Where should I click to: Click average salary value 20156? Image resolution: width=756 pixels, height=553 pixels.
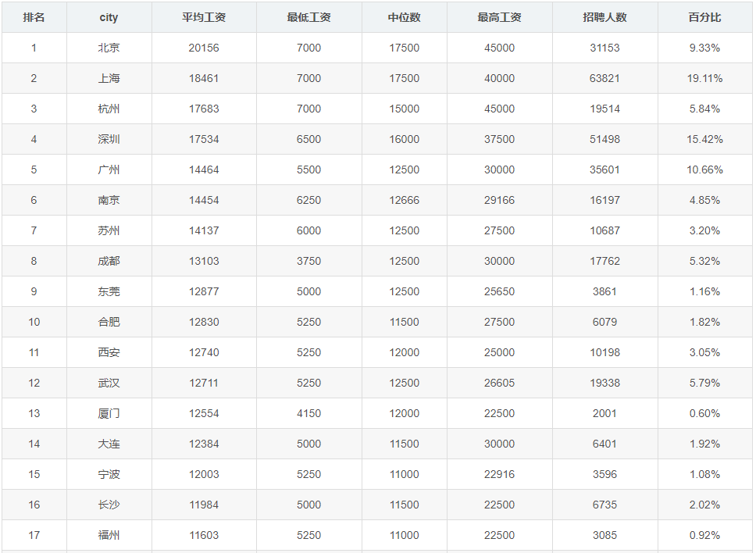pos(204,48)
